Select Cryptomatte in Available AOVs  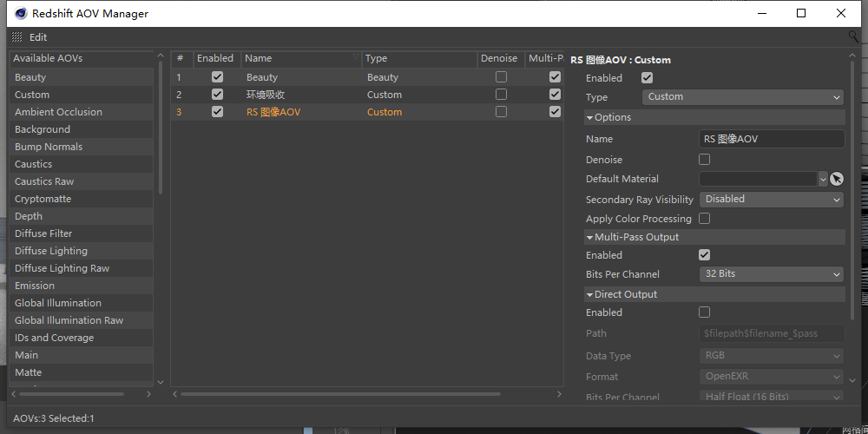(82, 199)
